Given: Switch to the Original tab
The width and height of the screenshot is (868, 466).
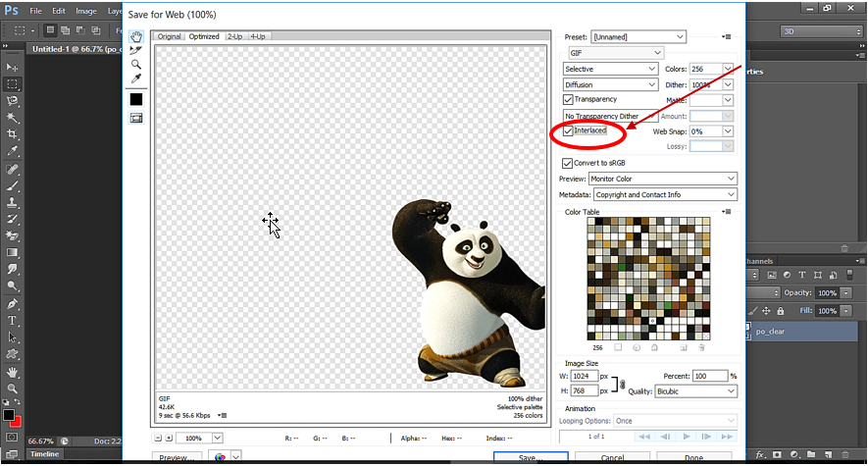Looking at the screenshot, I should click(169, 36).
